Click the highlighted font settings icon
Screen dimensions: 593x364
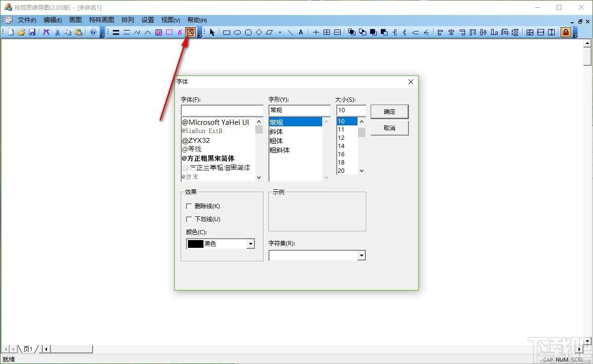(x=190, y=32)
